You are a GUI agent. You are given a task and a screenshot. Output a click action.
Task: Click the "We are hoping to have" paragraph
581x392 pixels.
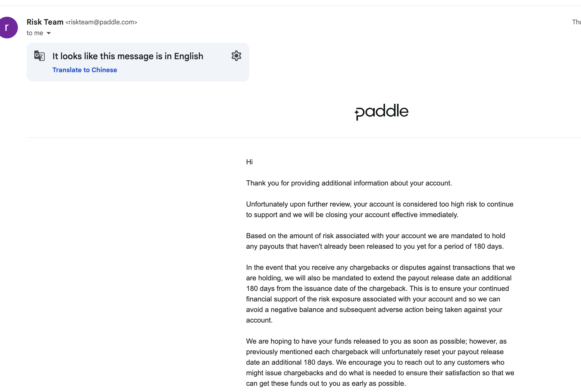(x=380, y=362)
